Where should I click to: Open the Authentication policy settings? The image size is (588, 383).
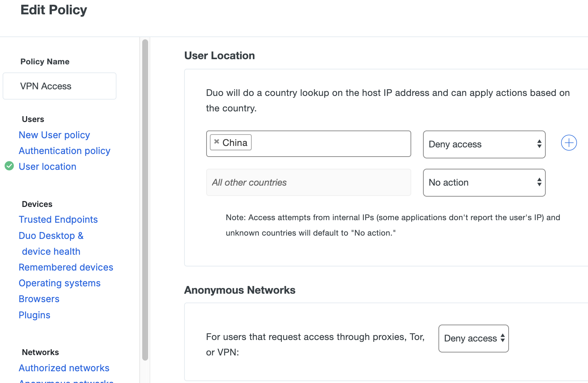(x=64, y=151)
